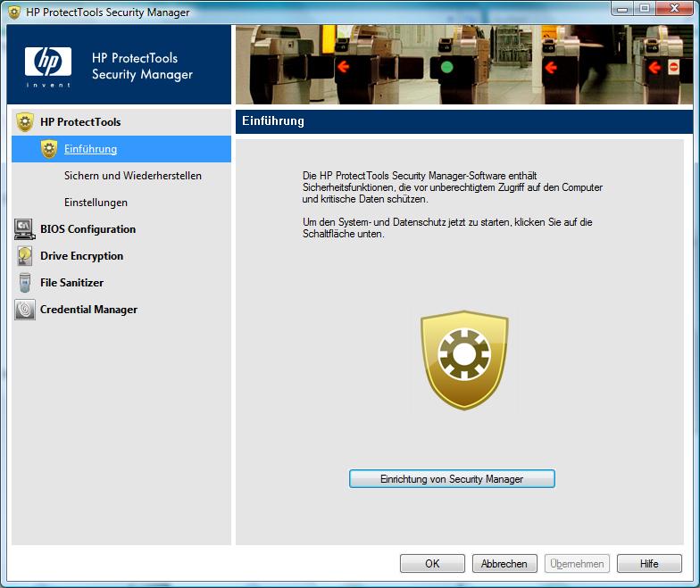Open Einstellungen in the sidebar

[x=96, y=203]
